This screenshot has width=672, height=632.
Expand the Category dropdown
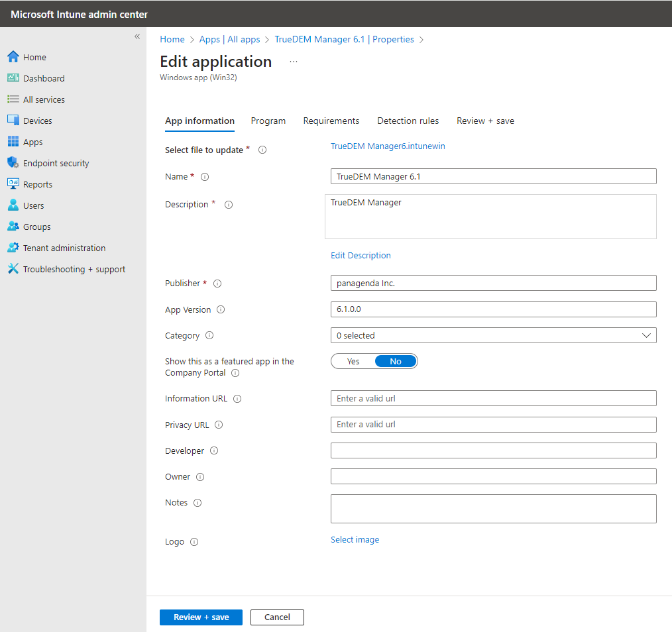493,335
